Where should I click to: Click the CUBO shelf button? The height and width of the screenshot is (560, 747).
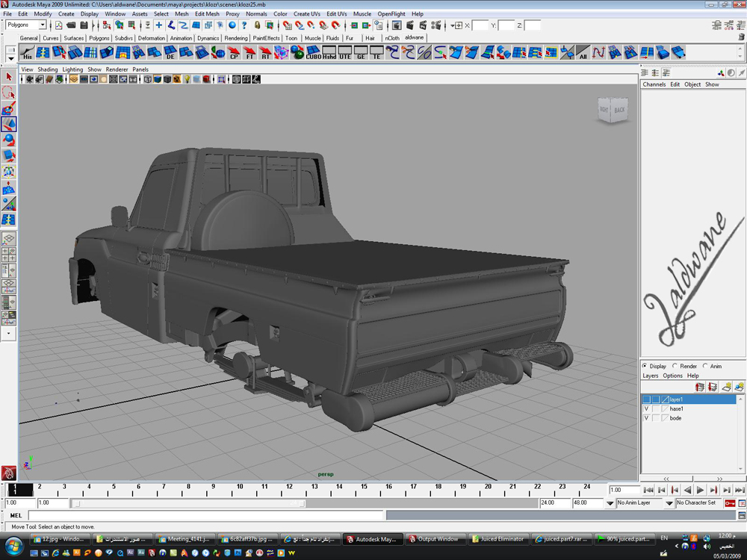click(313, 52)
